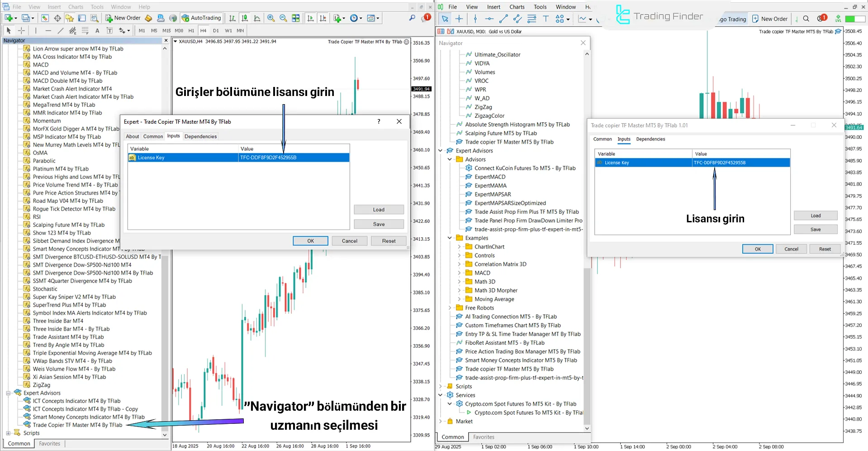Select the crosshair tool in MT4 toolbar
Viewport: 868px width, 451px height.
(x=21, y=31)
